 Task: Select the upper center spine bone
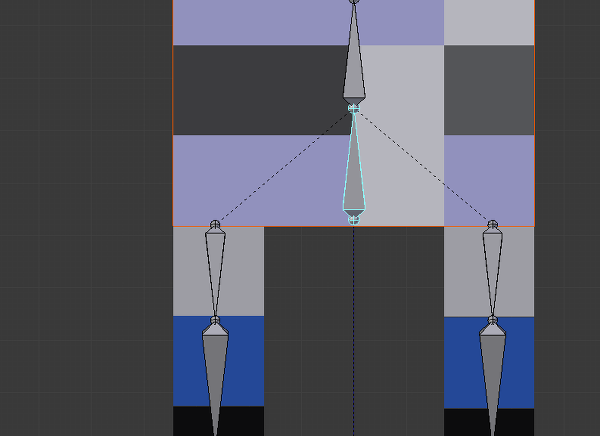354,54
